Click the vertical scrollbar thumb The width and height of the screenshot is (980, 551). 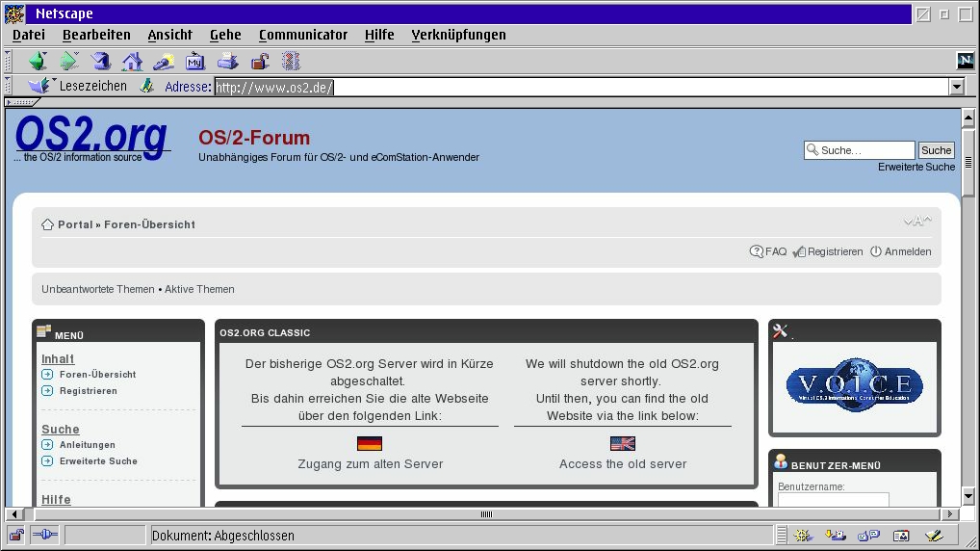[x=968, y=162]
